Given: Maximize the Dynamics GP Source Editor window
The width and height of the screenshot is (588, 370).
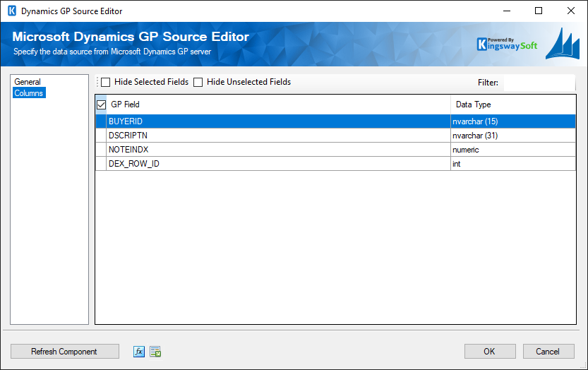Looking at the screenshot, I should point(539,11).
